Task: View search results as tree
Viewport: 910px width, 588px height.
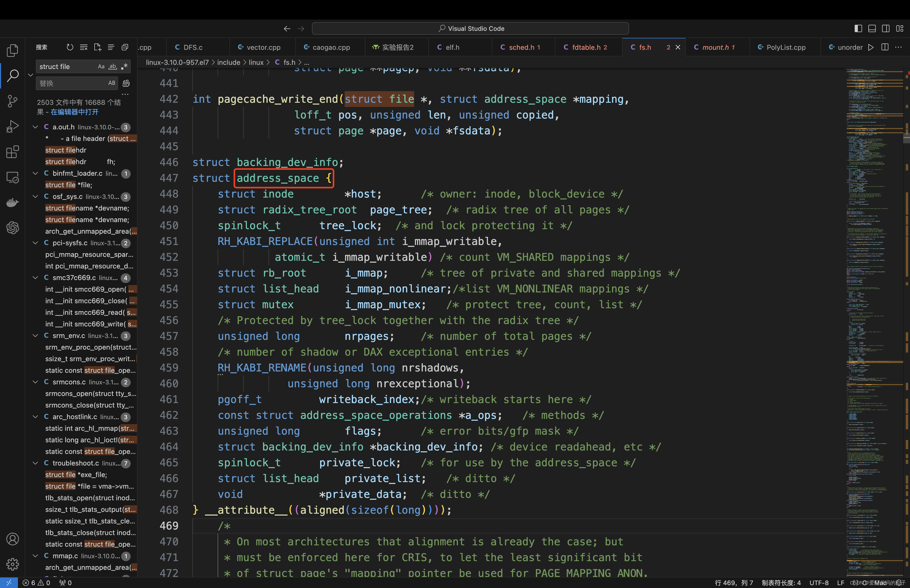Action: (x=111, y=47)
